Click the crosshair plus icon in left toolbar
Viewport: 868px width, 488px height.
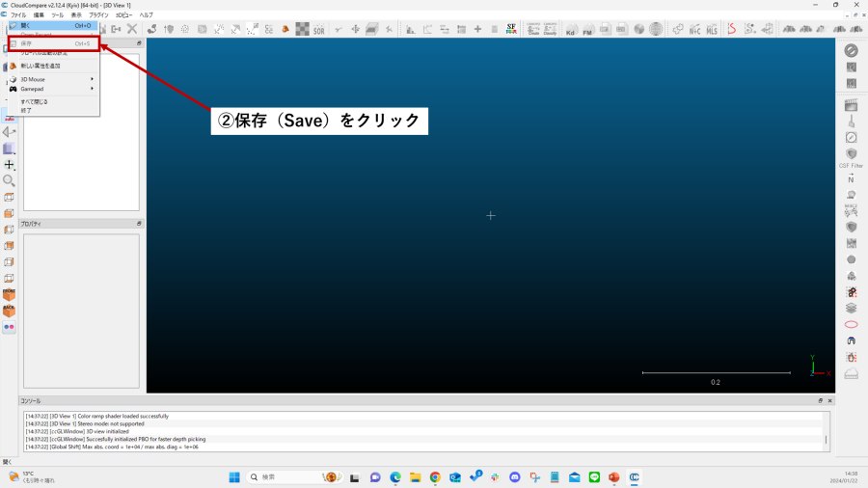coord(9,164)
